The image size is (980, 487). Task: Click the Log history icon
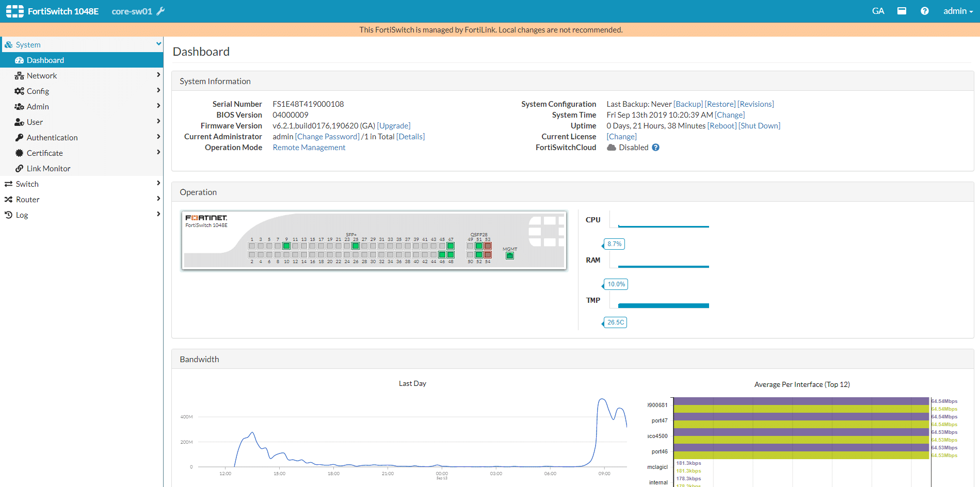click(8, 215)
